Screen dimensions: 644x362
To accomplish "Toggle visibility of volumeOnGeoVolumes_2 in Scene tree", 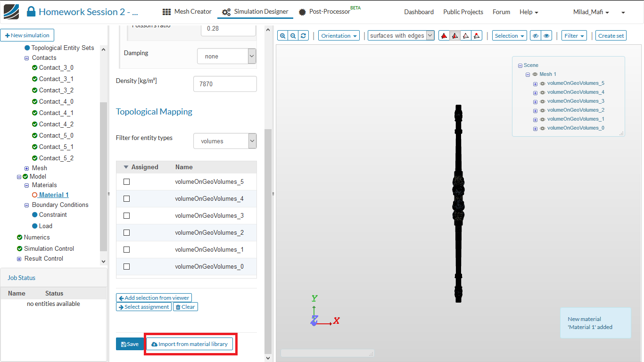I will (x=543, y=110).
